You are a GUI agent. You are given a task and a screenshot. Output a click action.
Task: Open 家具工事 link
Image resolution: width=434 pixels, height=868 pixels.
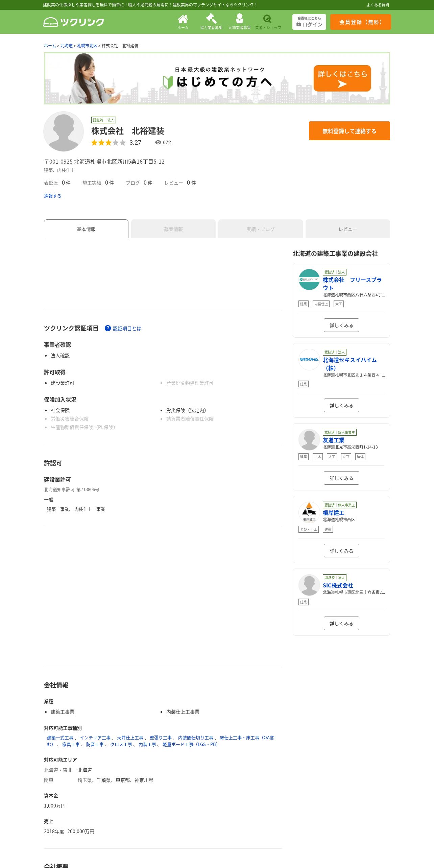pyautogui.click(x=71, y=744)
